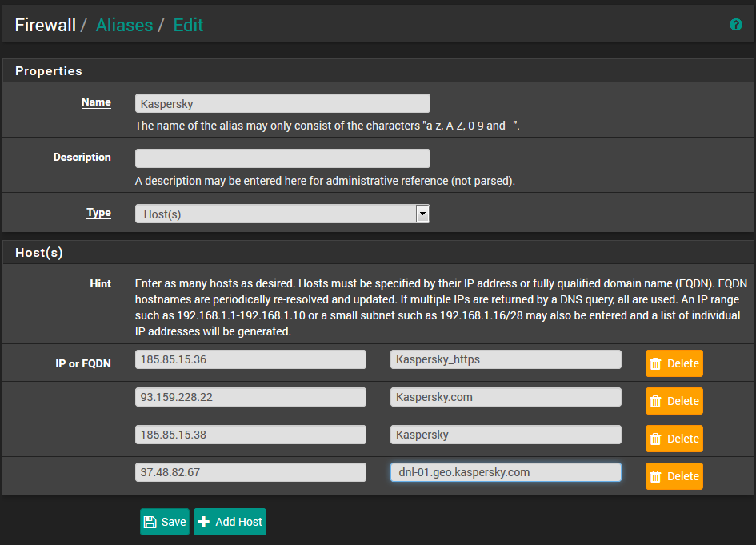Go to Aliases in the breadcrumb
Viewport: 756px width, 545px height.
(124, 25)
